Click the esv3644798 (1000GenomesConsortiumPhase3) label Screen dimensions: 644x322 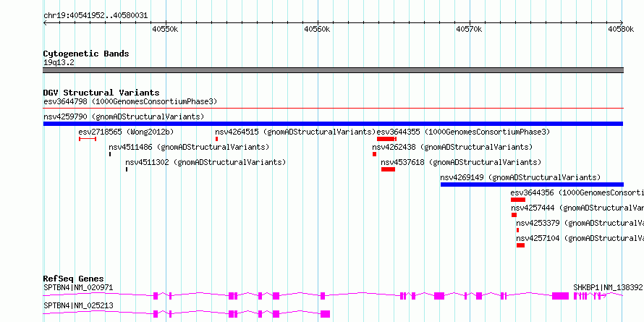coord(130,101)
